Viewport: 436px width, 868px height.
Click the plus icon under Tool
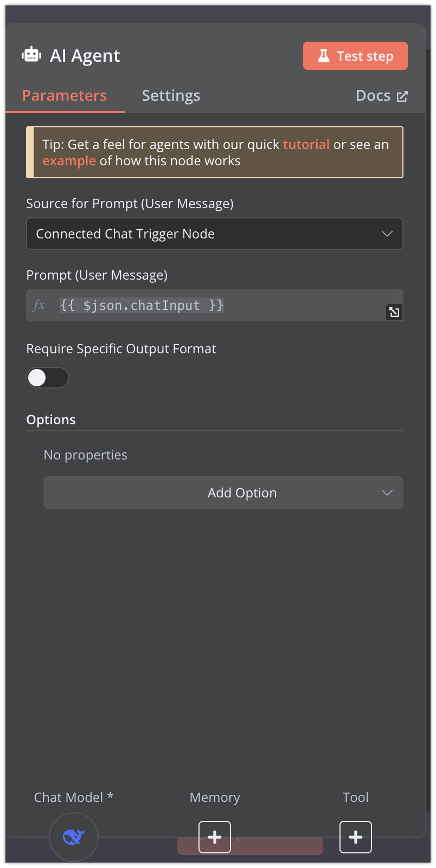pos(356,837)
